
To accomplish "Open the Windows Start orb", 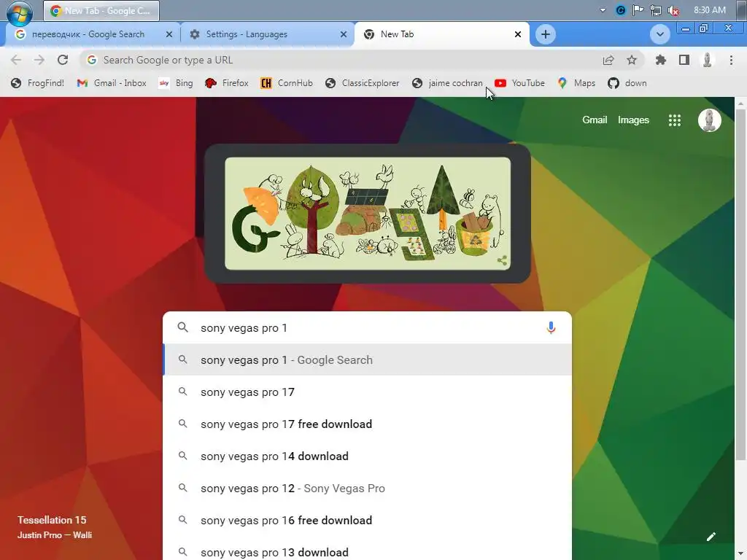I will [x=20, y=12].
